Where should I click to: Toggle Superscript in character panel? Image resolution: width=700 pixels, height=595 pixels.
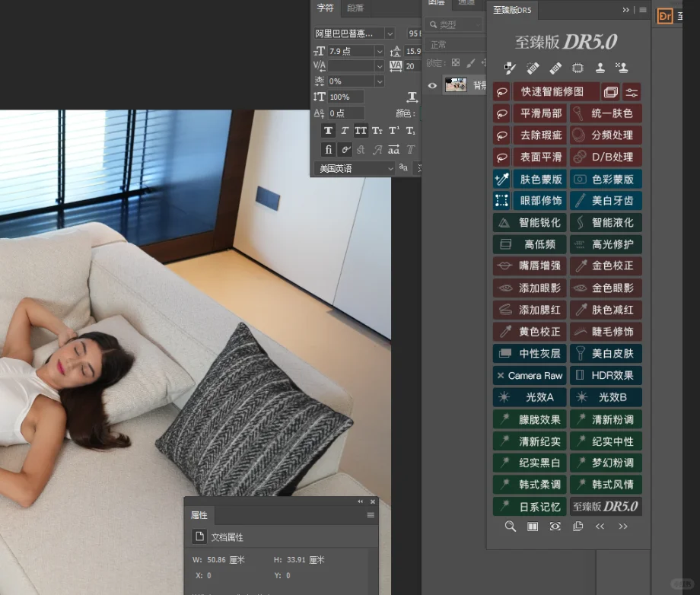click(x=394, y=131)
